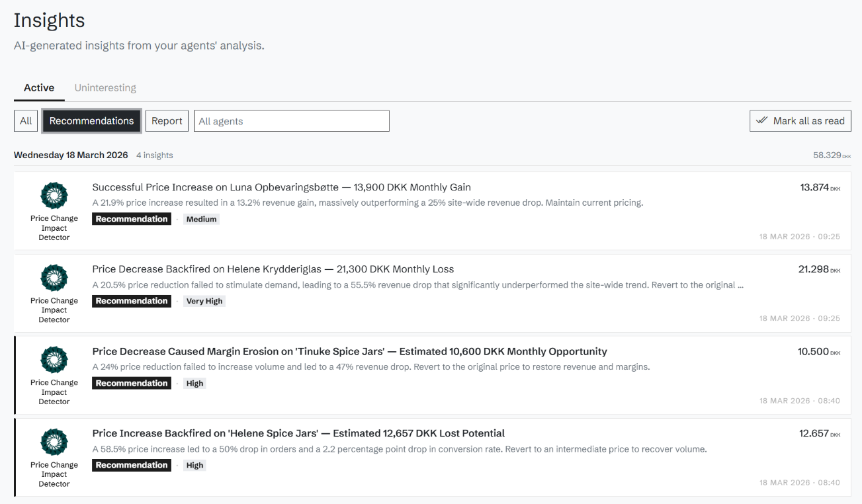The height and width of the screenshot is (504, 862).
Task: Filter insights by Report
Action: [167, 121]
